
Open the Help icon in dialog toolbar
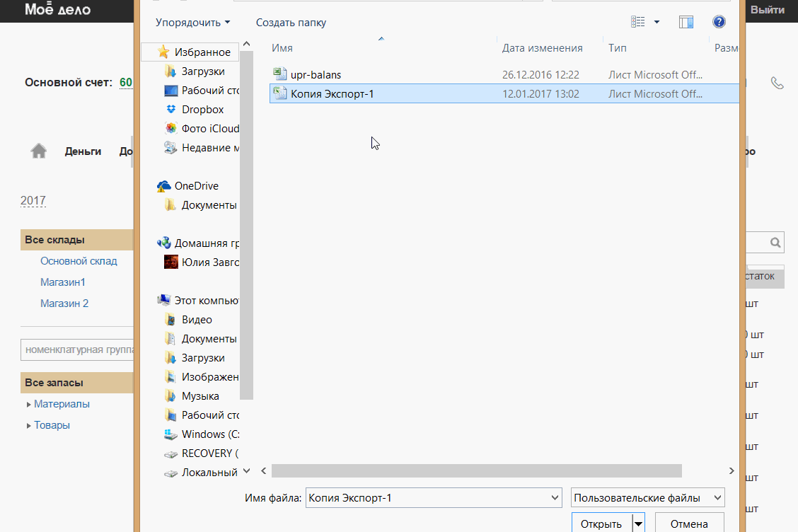click(x=719, y=22)
